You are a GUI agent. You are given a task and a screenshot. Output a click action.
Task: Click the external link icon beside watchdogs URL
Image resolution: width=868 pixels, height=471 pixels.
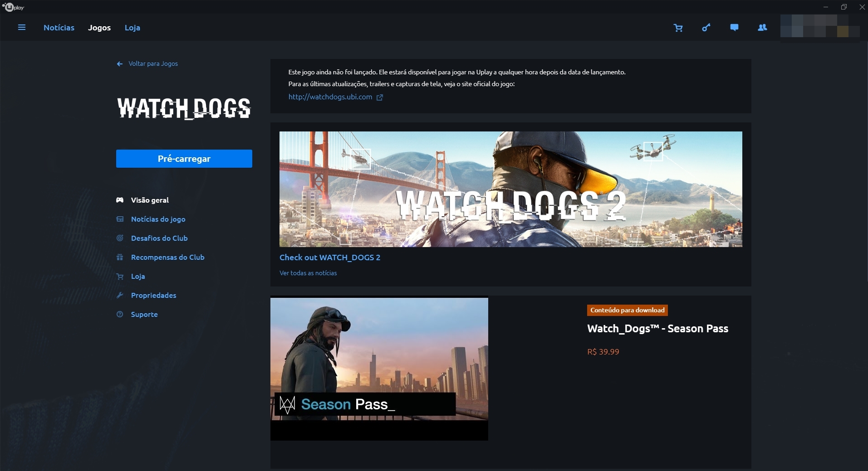pos(380,97)
